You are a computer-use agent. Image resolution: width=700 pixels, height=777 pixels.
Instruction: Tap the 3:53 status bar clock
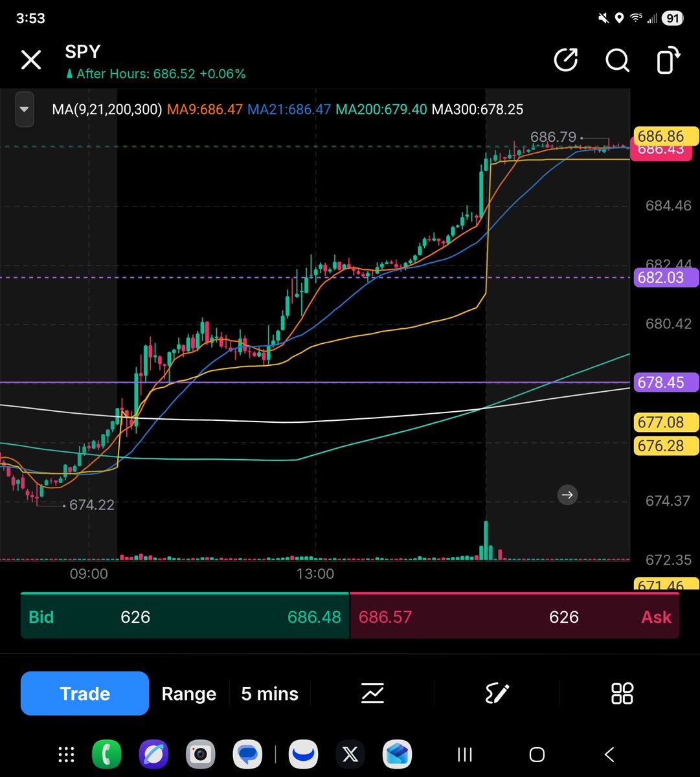click(x=30, y=18)
